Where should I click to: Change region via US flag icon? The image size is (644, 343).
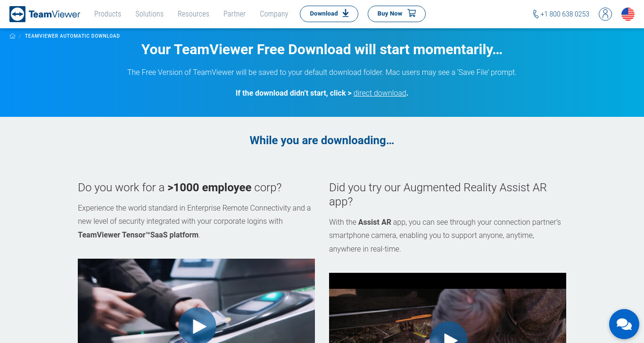point(628,14)
